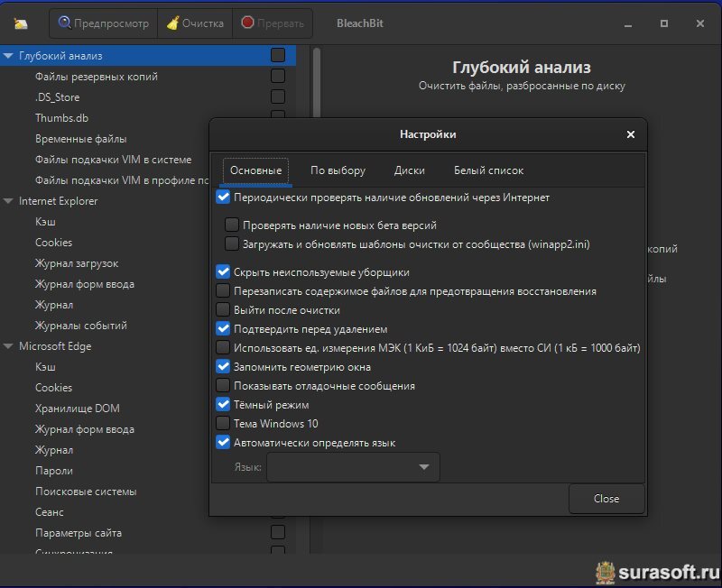The width and height of the screenshot is (722, 588).
Task: Click the Прервать red stop icon
Action: pyautogui.click(x=247, y=23)
